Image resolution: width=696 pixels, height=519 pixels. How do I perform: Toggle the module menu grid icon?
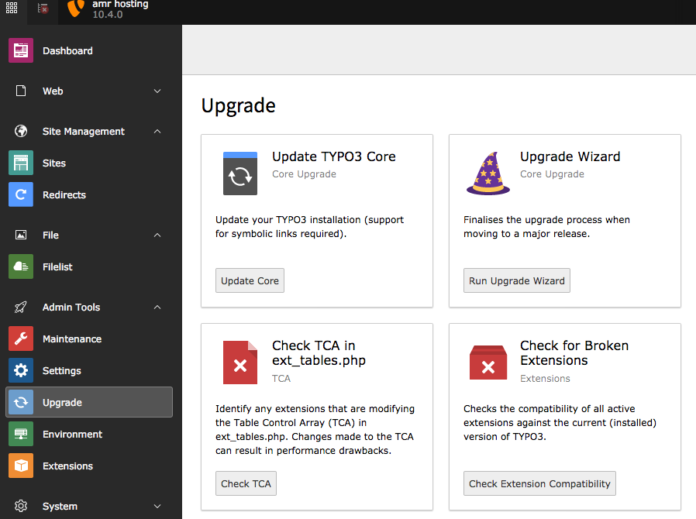coord(12,8)
